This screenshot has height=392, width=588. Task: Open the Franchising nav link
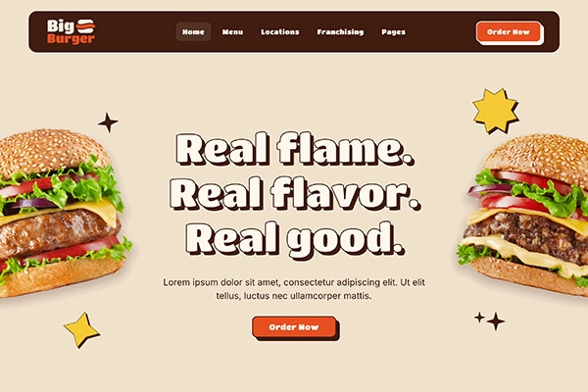340,32
